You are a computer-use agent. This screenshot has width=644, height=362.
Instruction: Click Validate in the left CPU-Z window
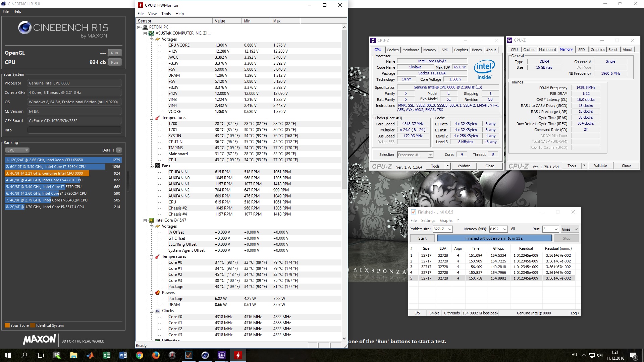[x=464, y=166]
